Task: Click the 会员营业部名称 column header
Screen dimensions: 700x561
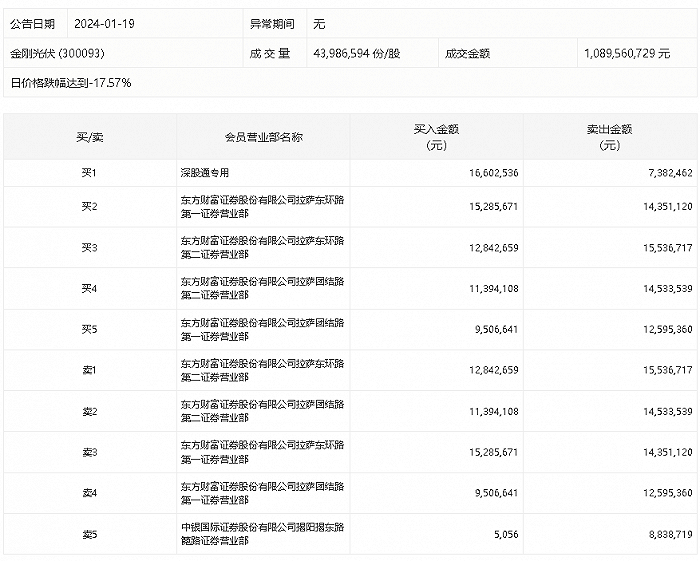Action: pos(263,137)
